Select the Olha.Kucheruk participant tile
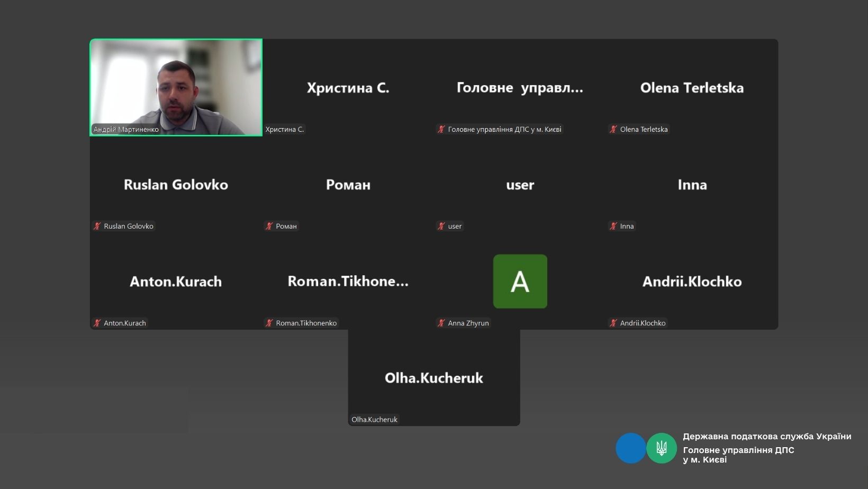 (x=434, y=378)
